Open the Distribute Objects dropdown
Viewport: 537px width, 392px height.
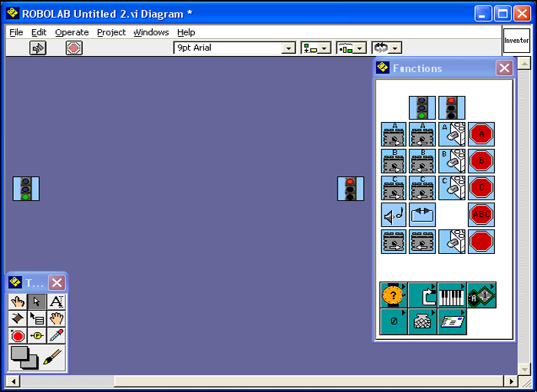click(351, 48)
